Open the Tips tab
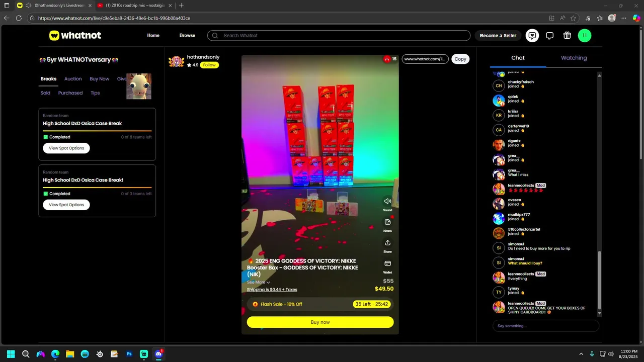Screen dimensions: 644x362 tap(95, 93)
